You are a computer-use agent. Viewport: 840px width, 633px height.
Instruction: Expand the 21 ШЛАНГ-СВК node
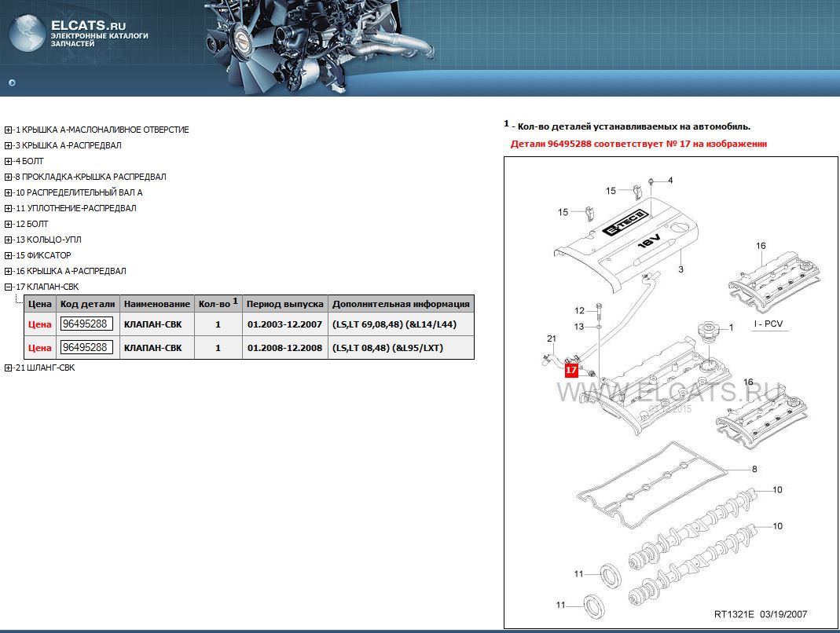click(x=8, y=368)
